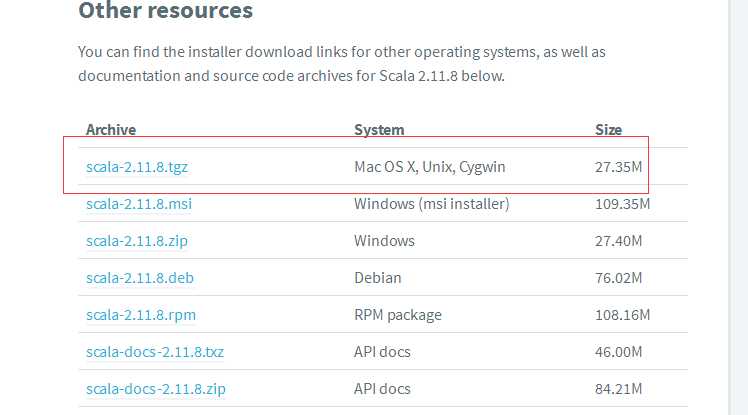Open the scala-2.11.8.msi installer link

tap(139, 204)
